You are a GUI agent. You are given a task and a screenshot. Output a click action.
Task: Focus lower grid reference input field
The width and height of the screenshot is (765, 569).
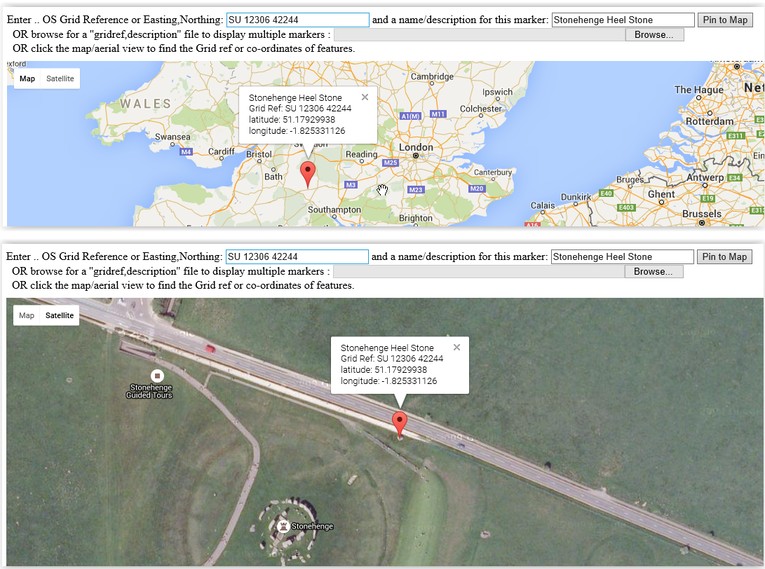[297, 257]
